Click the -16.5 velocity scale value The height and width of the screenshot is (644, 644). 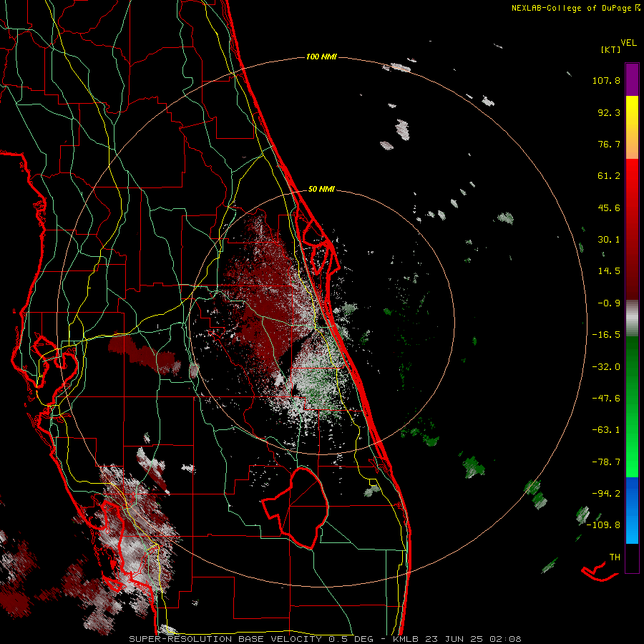click(606, 335)
